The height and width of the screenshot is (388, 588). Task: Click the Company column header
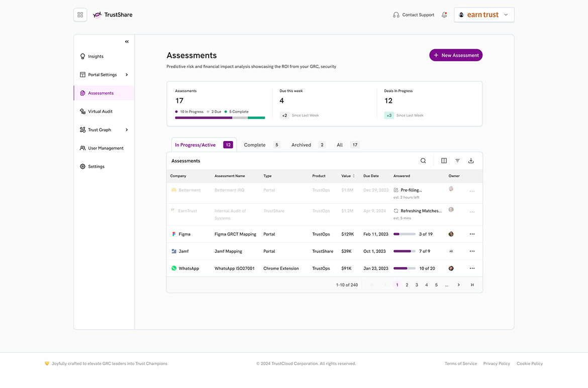tap(178, 176)
